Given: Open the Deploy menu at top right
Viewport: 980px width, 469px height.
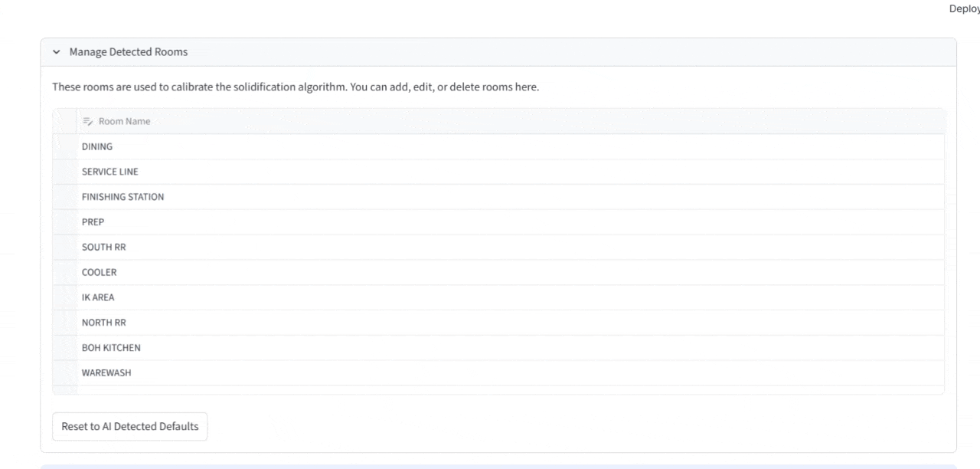Looking at the screenshot, I should pyautogui.click(x=964, y=9).
